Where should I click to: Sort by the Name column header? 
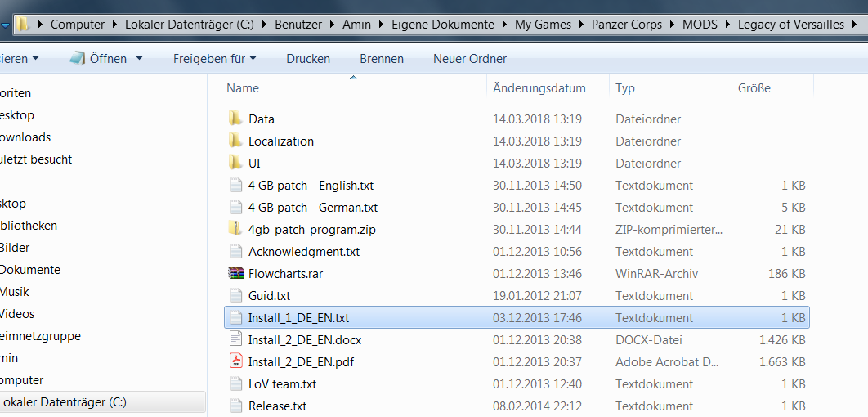(x=243, y=88)
